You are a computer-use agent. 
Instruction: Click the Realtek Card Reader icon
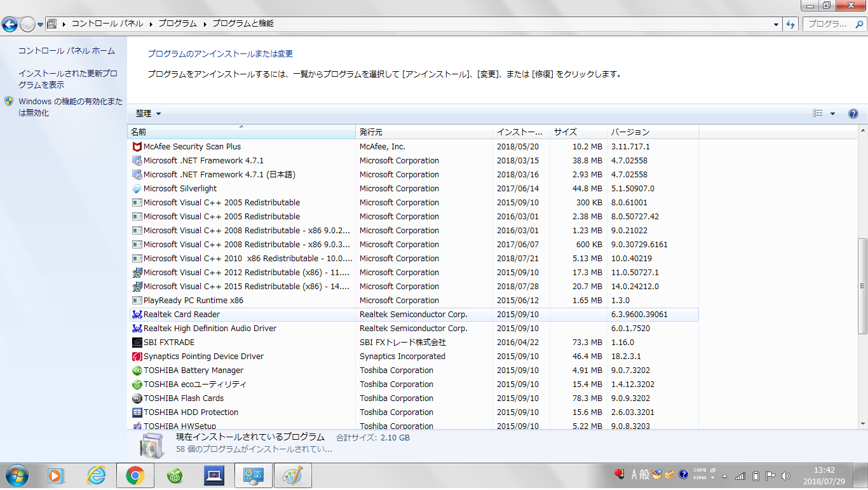point(137,315)
